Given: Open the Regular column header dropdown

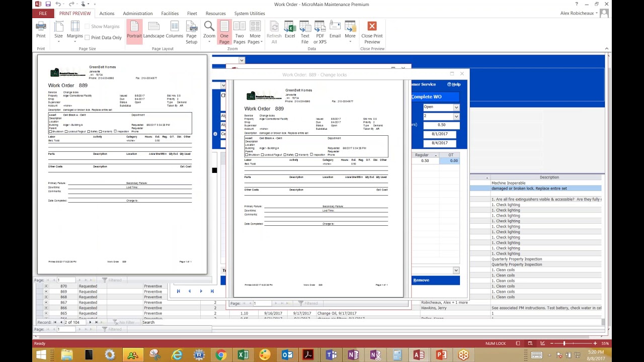Looking at the screenshot, I should (436, 155).
